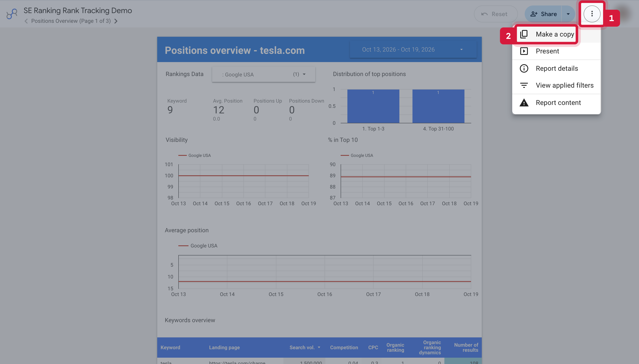The height and width of the screenshot is (364, 639).
Task: Click the Positions Up scorecard
Action: 268,110
